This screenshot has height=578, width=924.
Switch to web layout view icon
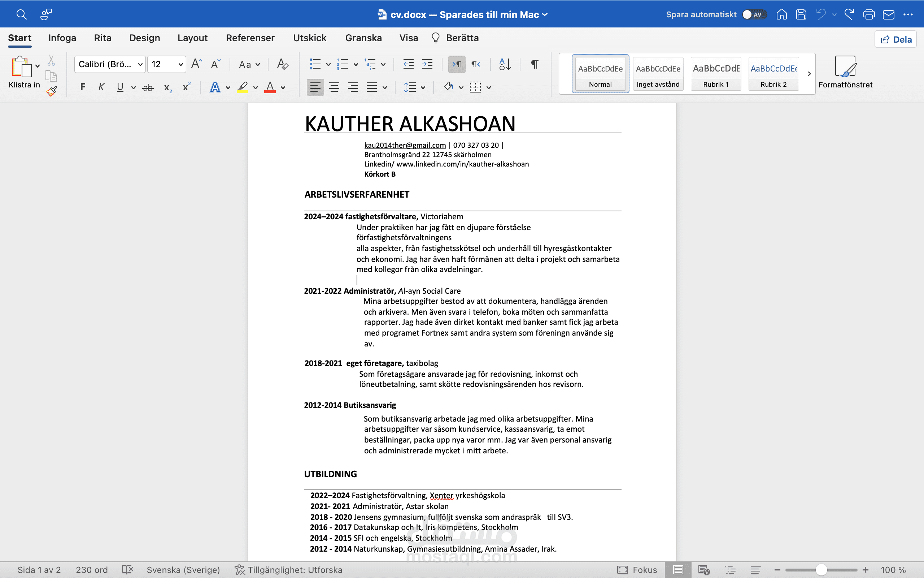pyautogui.click(x=704, y=570)
